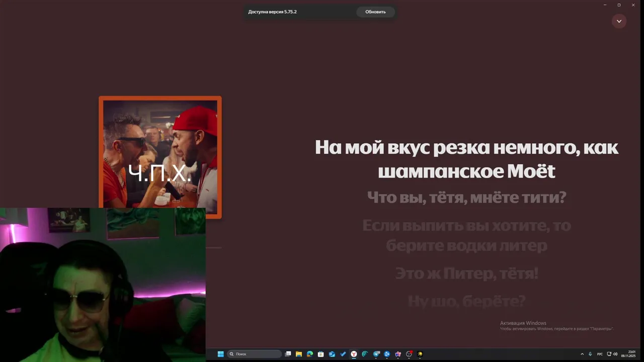Show hidden system tray icons
The width and height of the screenshot is (644, 362).
click(x=582, y=354)
